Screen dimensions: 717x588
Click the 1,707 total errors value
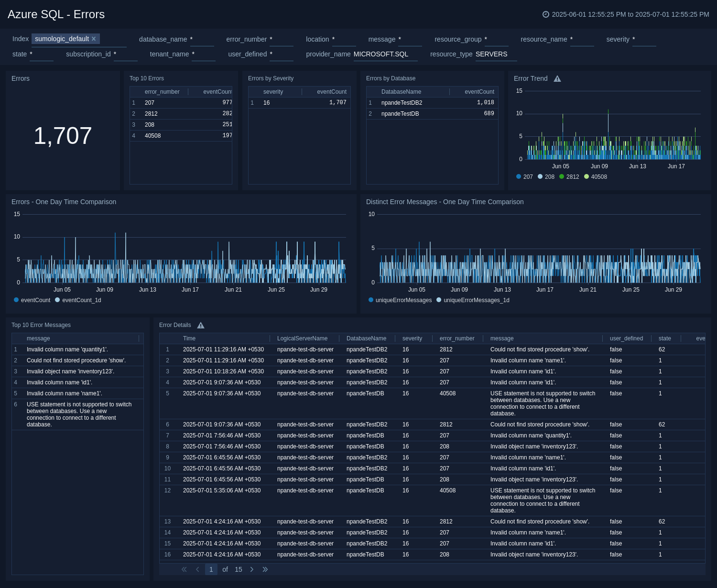[x=63, y=136]
